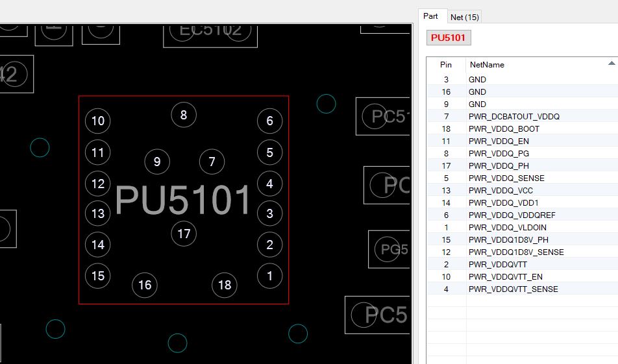Viewport: 618px width, 364px height.
Task: Select pin 4 pad on PU5101
Action: pyautogui.click(x=269, y=184)
